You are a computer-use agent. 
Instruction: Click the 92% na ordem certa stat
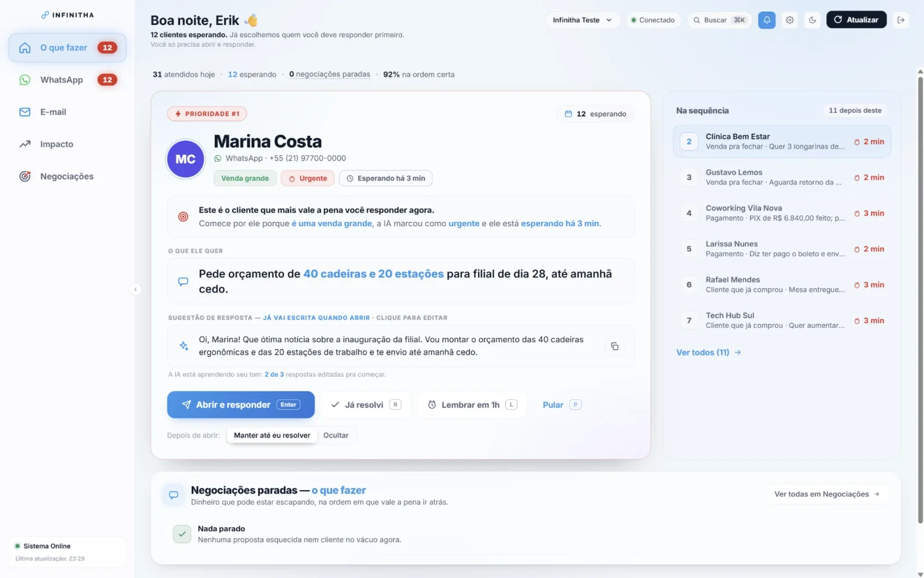[x=419, y=75]
